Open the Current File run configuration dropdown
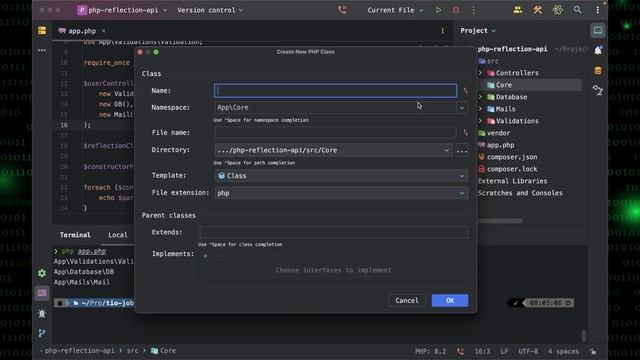 [x=395, y=10]
